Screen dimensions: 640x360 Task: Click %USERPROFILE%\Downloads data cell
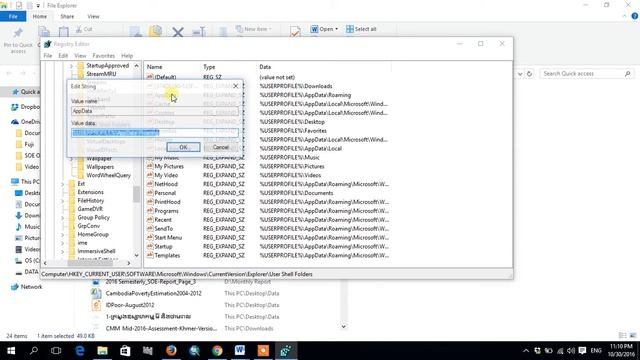296,86
